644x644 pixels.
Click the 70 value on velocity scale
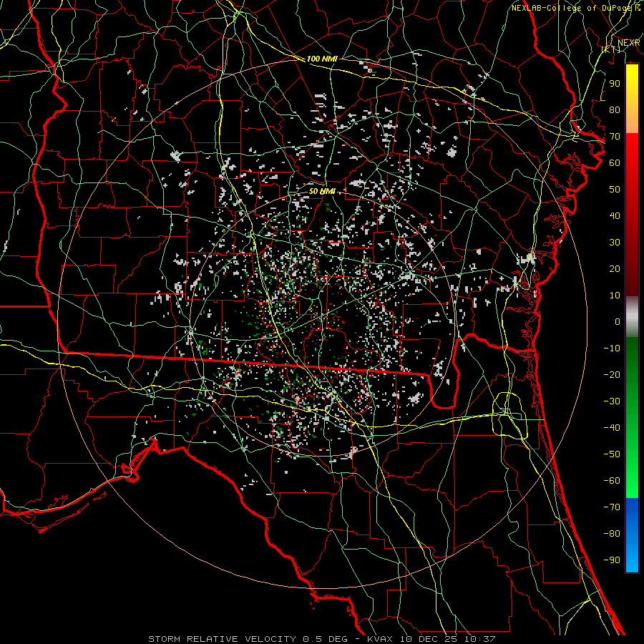[615, 137]
